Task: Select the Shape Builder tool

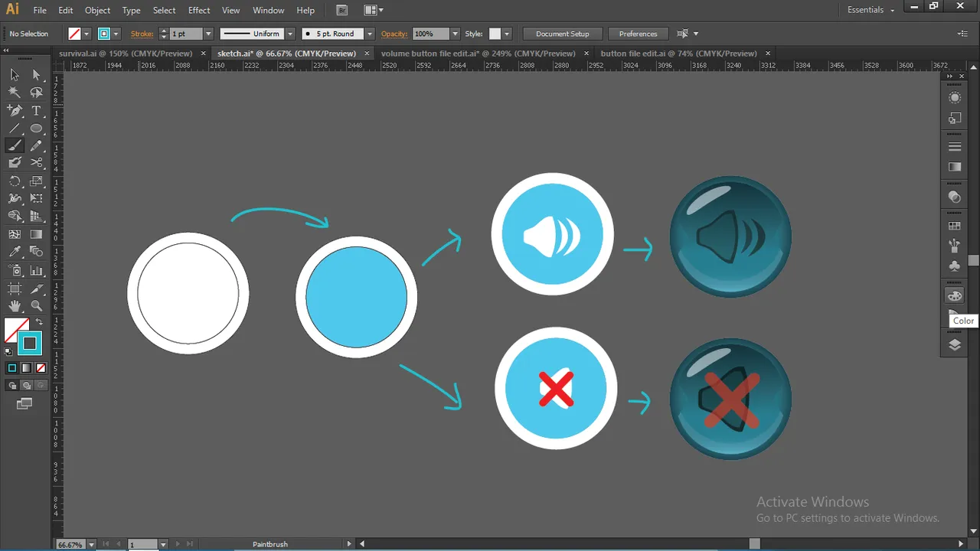Action: click(x=15, y=217)
